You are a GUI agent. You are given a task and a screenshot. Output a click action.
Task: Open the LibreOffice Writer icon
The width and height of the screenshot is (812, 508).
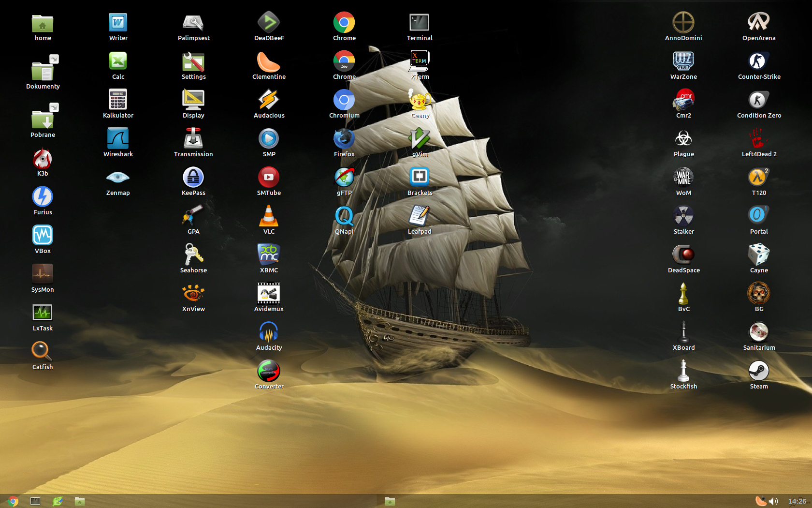(x=118, y=23)
